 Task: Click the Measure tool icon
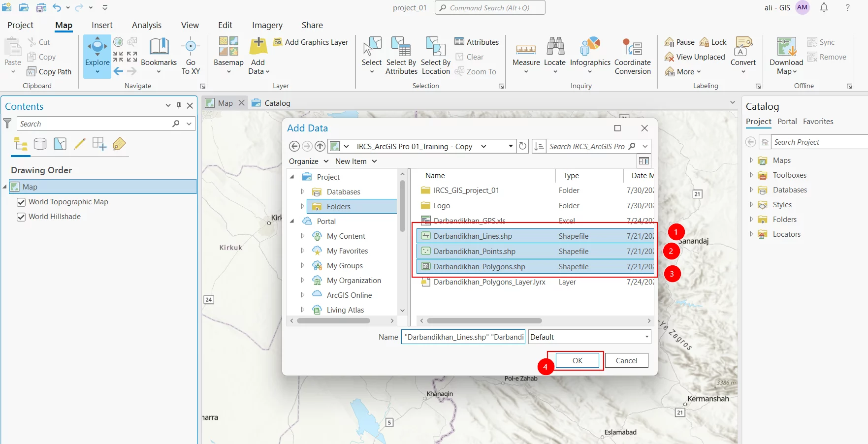tap(526, 49)
